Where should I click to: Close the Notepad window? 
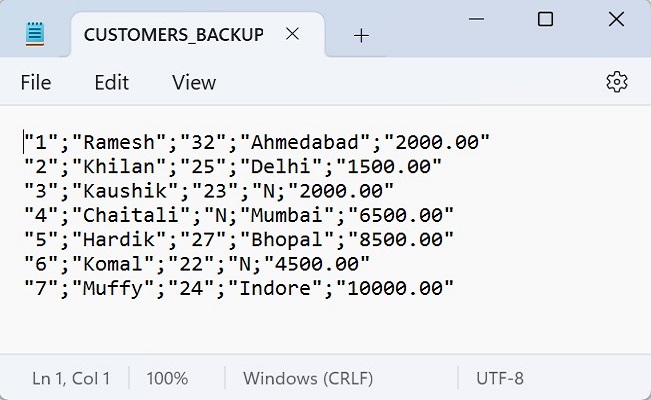[x=615, y=19]
